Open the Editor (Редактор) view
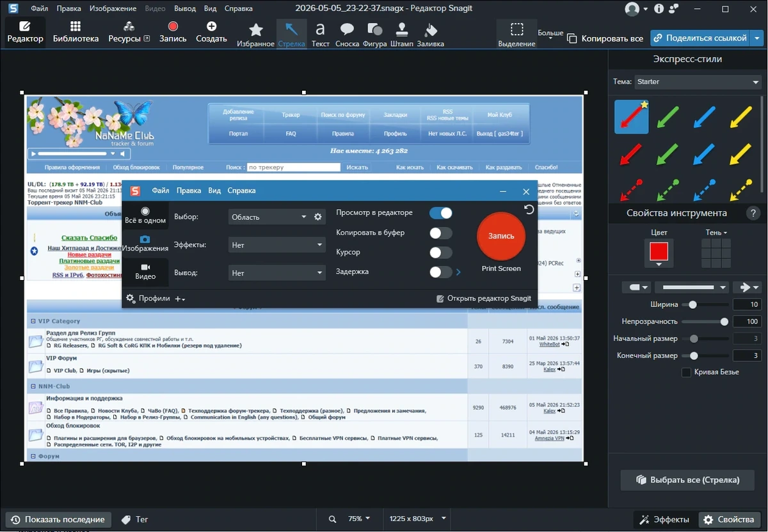Viewport: 768px width, 532px height. coord(25,32)
